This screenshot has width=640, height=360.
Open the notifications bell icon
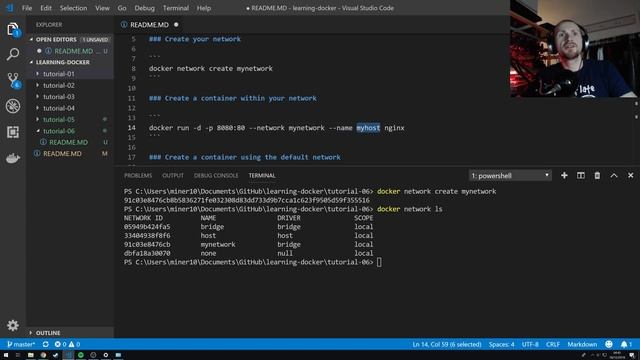(626, 344)
